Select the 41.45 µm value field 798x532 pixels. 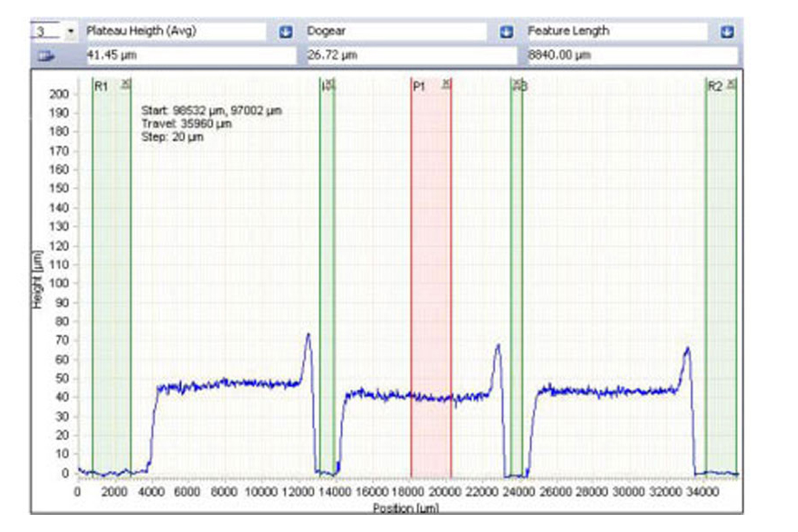[x=190, y=56]
